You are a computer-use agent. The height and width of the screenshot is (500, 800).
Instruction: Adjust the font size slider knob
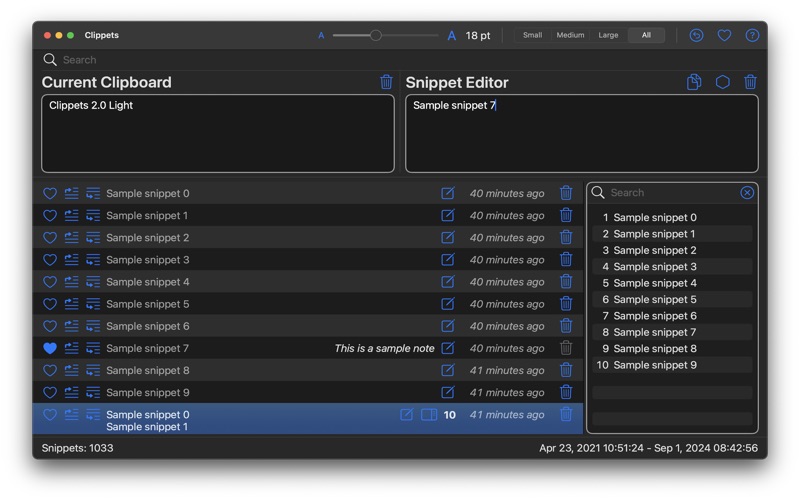[376, 35]
